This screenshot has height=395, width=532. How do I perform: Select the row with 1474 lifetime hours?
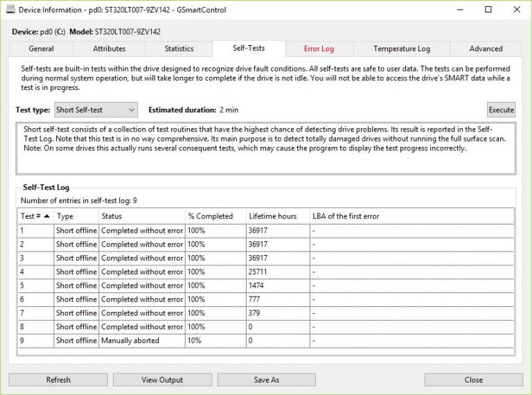(266, 286)
